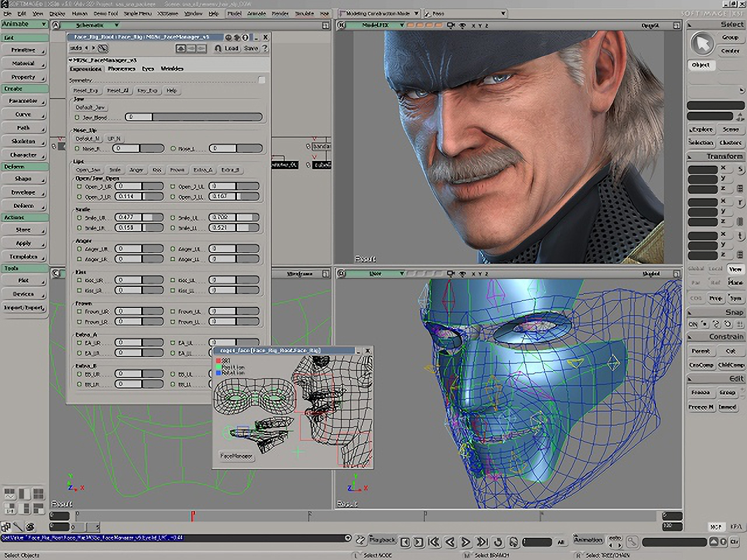Click the lock icon in the FaceManager header

tap(228, 37)
